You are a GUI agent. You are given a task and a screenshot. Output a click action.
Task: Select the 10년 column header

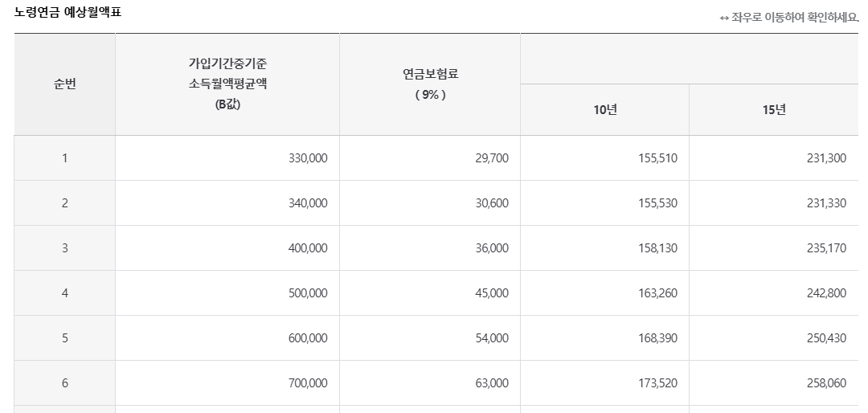[x=605, y=109]
